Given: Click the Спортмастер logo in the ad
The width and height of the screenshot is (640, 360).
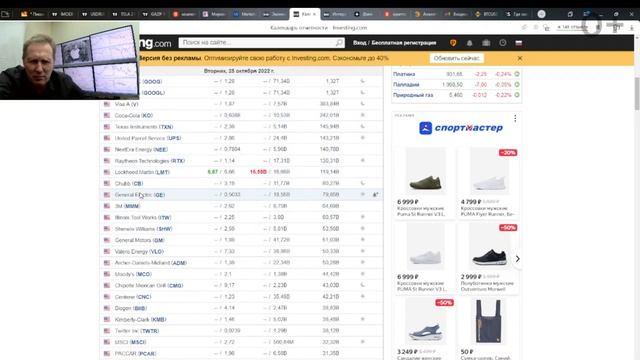Looking at the screenshot, I should [x=461, y=128].
